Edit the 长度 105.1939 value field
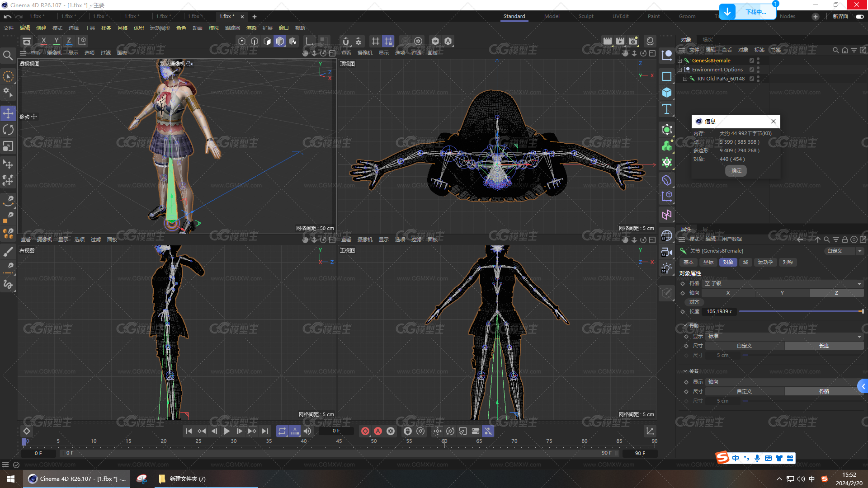Screen dimensions: 868x488 (x=720, y=311)
